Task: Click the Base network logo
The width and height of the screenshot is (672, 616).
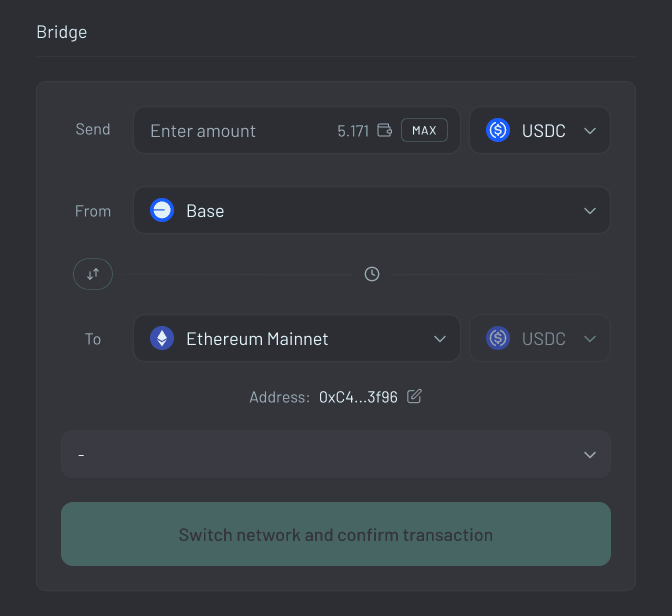Action: point(161,210)
